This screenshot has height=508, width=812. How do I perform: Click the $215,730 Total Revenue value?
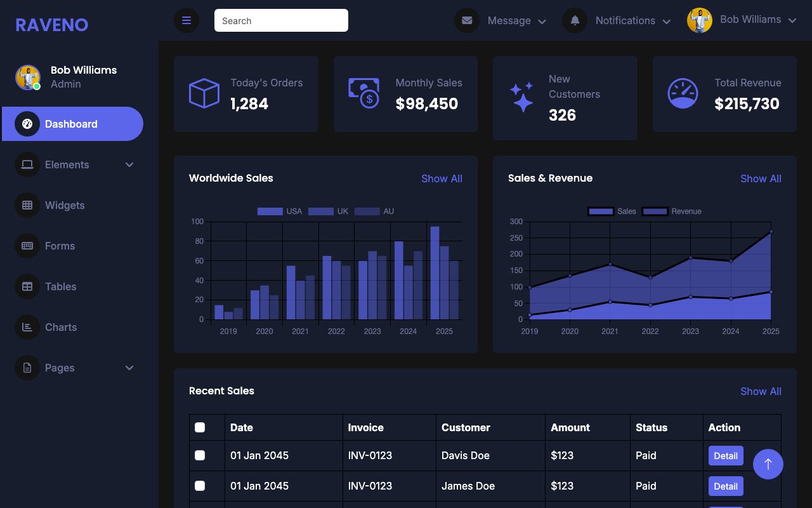747,104
